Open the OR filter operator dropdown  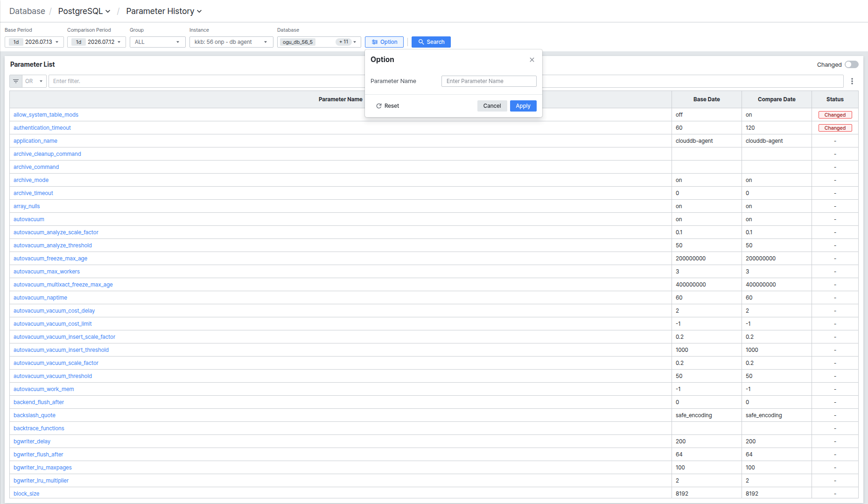pos(34,81)
